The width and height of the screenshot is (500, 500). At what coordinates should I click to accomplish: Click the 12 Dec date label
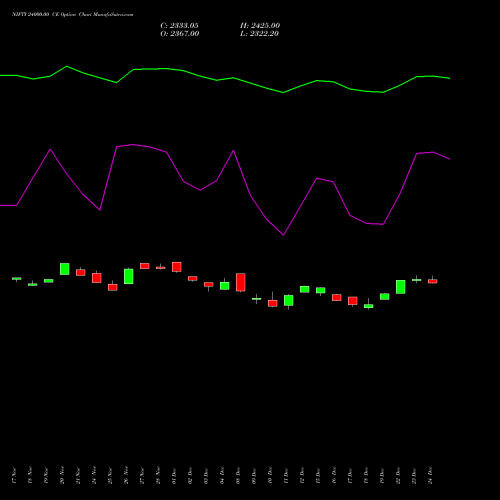pyautogui.click(x=302, y=475)
